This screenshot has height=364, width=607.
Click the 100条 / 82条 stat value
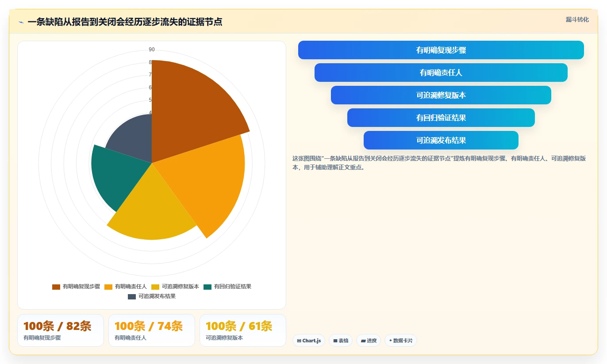coord(58,326)
